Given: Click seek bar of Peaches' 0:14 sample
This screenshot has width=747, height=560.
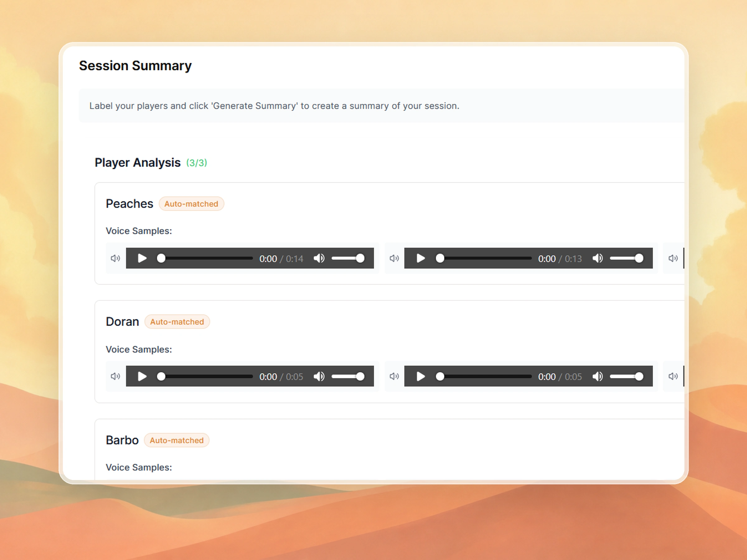Looking at the screenshot, I should point(205,259).
